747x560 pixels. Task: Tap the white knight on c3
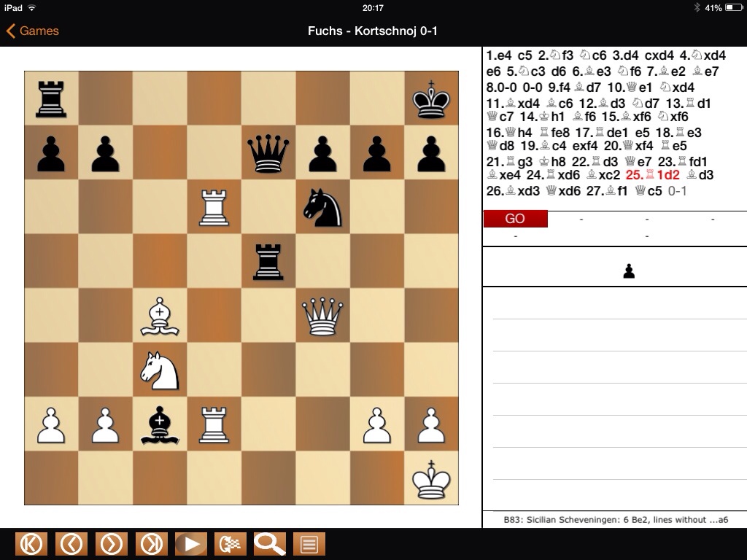tap(160, 370)
